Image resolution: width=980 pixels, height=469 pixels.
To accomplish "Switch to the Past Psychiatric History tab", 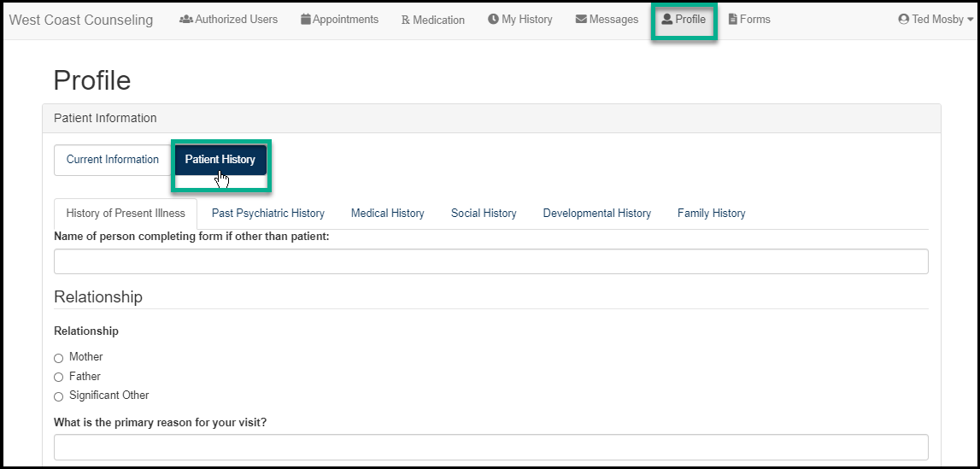I will (x=267, y=214).
